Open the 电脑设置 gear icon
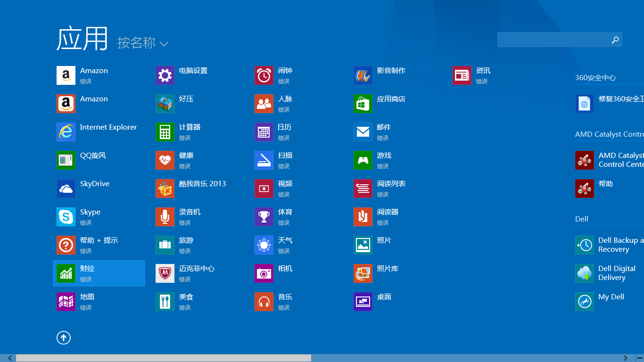This screenshot has width=644, height=362. (x=165, y=75)
